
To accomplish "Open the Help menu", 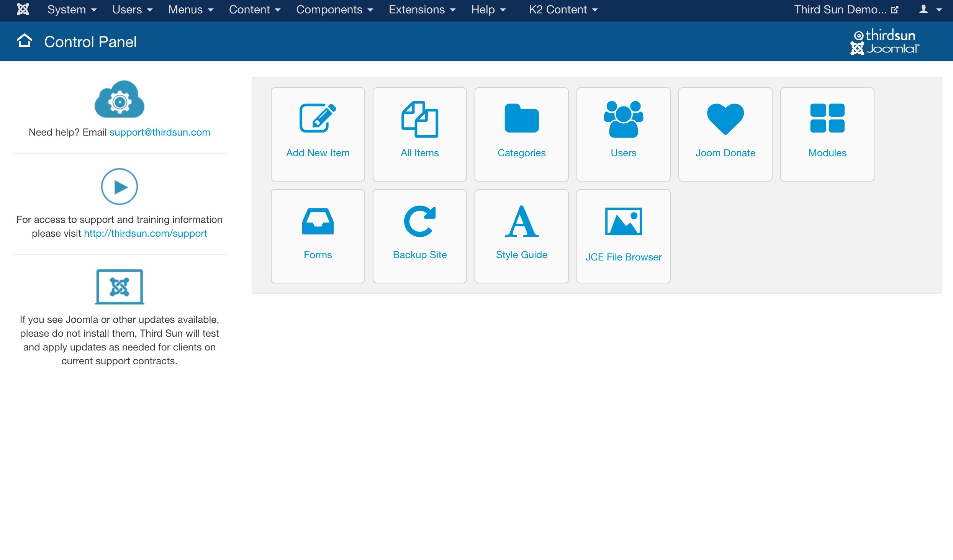I will (x=488, y=10).
